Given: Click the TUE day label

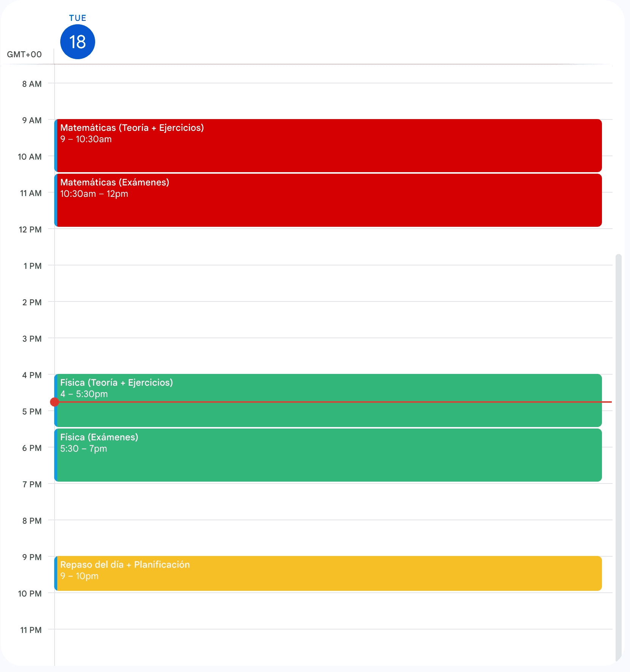Looking at the screenshot, I should tap(78, 18).
